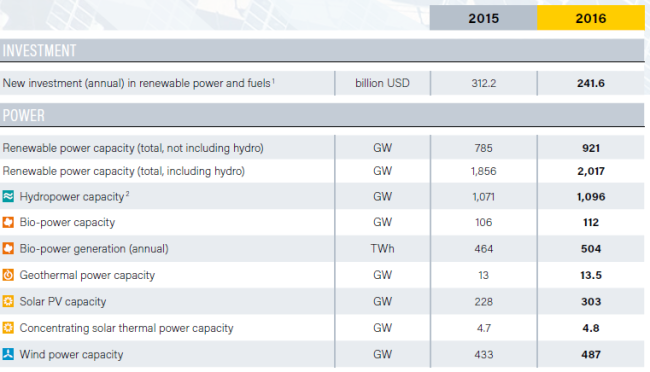Click GW unit for total including hydro row

[382, 170]
